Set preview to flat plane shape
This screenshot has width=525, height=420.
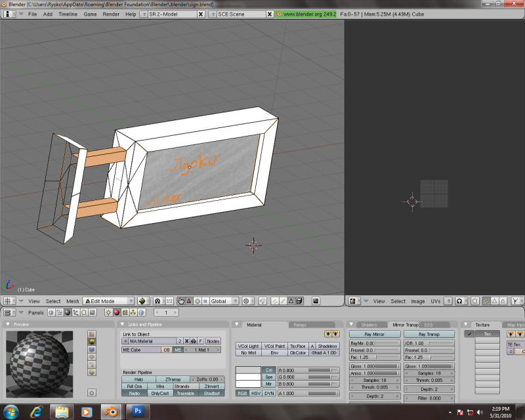click(x=92, y=334)
